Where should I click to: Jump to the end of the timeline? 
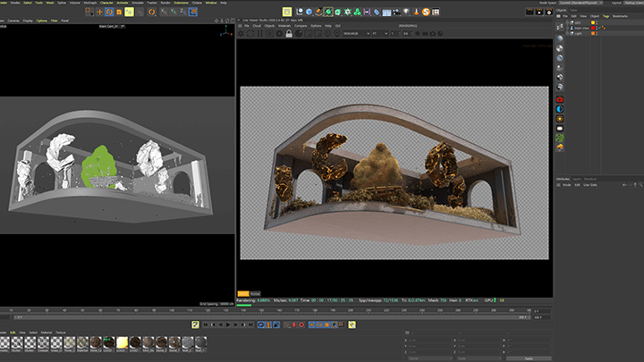point(250,324)
